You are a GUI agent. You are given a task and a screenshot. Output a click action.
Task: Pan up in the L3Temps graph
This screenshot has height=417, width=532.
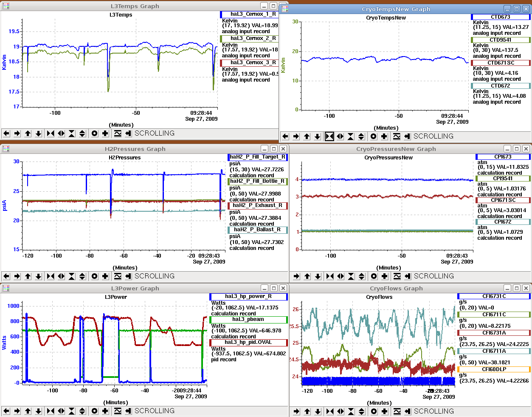point(28,133)
